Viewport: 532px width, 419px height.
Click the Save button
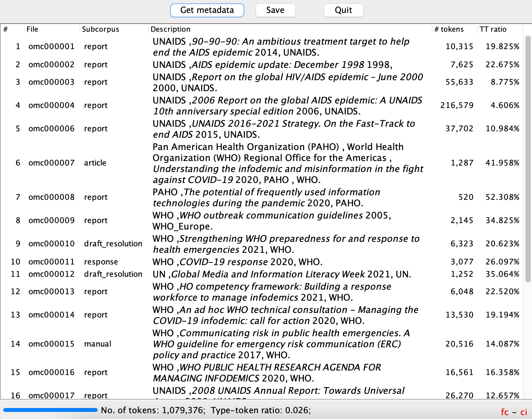point(275,10)
